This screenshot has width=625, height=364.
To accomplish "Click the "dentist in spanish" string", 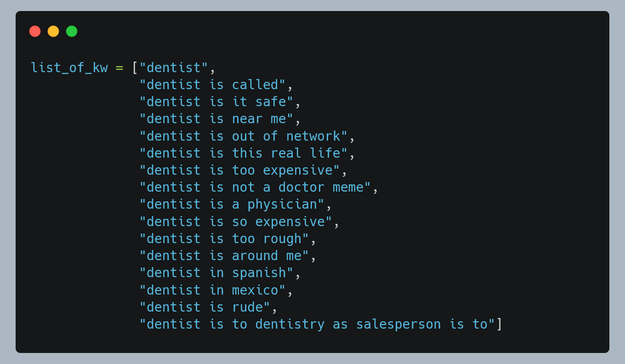I will [x=216, y=273].
